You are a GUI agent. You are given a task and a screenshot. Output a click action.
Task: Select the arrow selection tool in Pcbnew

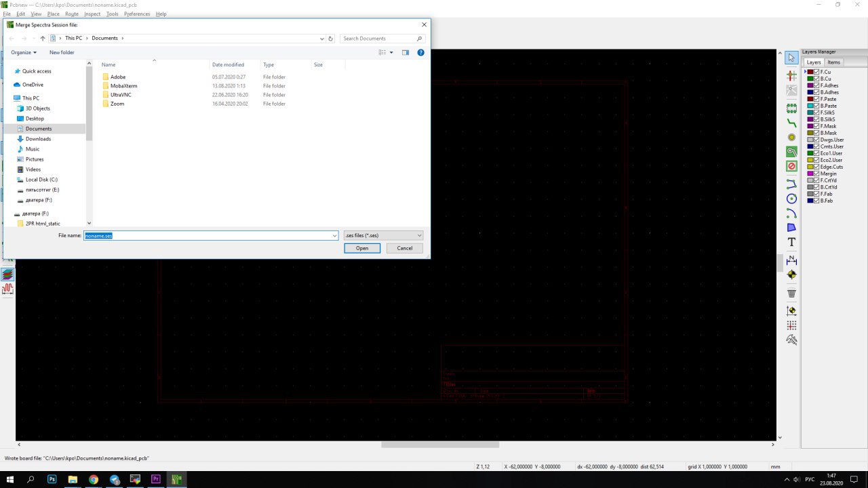pyautogui.click(x=791, y=58)
